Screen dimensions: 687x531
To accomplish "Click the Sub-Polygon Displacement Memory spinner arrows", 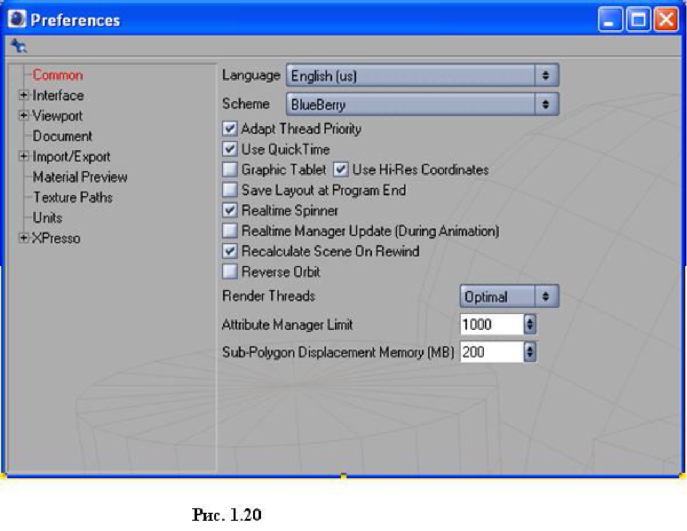I will (x=530, y=352).
